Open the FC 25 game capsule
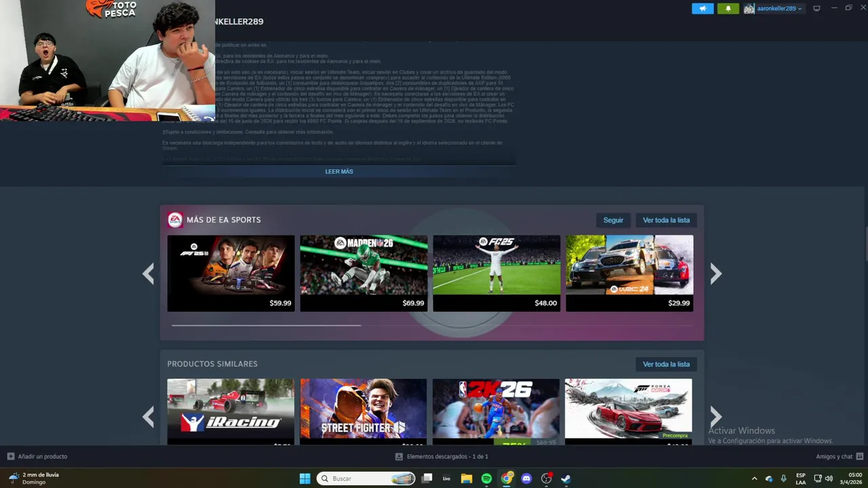Viewport: 868px width, 488px height. tap(496, 273)
